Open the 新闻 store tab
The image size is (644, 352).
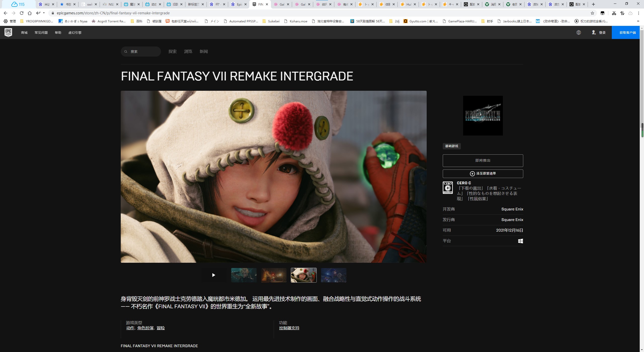click(x=204, y=52)
